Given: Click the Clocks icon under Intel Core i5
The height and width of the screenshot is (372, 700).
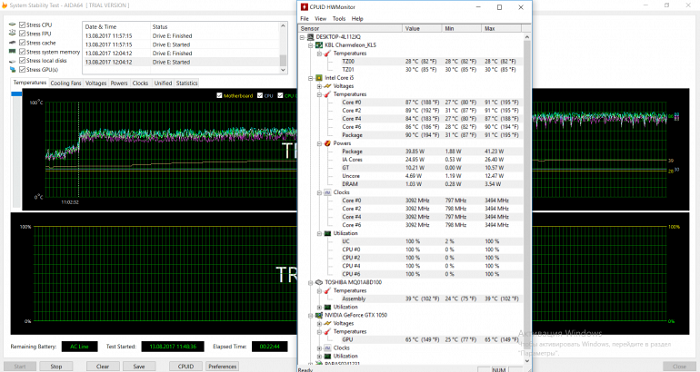Looking at the screenshot, I should tap(327, 192).
